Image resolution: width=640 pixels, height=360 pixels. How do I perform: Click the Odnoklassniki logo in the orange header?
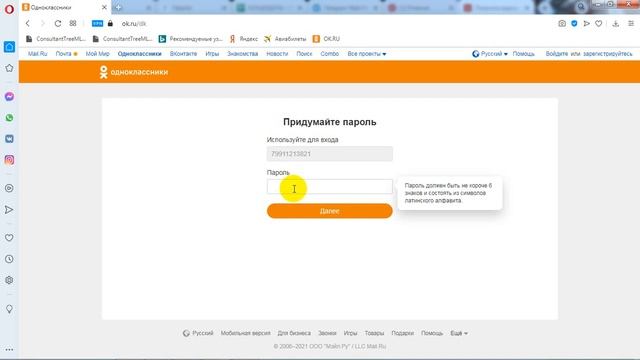[134, 72]
